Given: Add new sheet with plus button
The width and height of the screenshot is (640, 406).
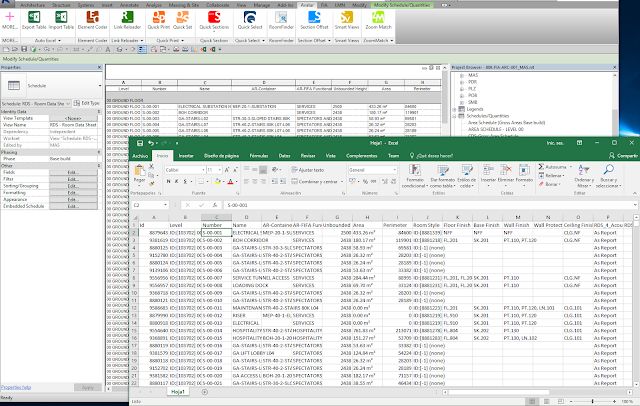Looking at the screenshot, I should 205,392.
